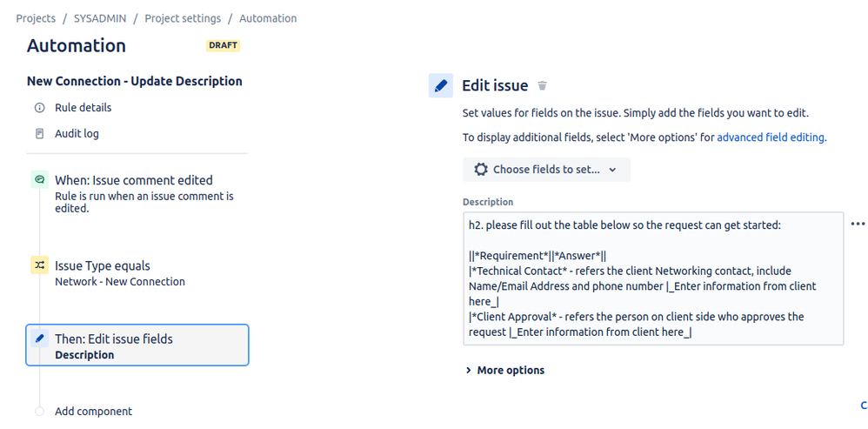
Task: Select the yellow shuffle condition icon
Action: click(39, 265)
